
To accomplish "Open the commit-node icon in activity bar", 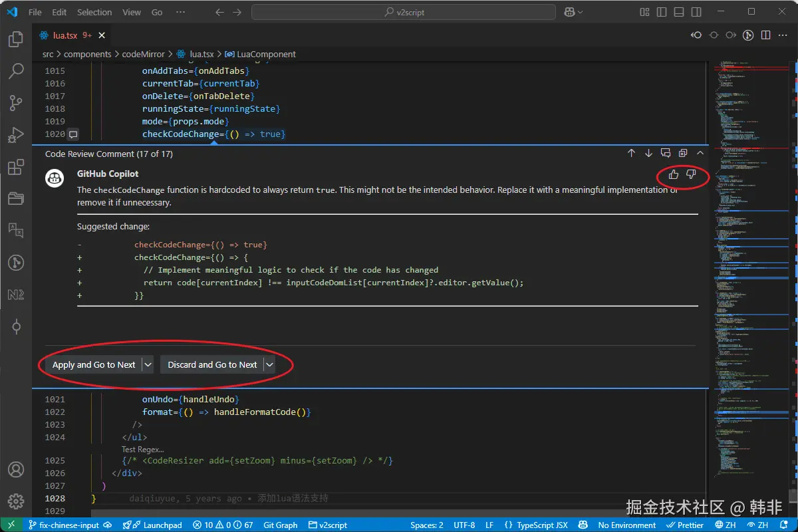I will click(x=16, y=326).
